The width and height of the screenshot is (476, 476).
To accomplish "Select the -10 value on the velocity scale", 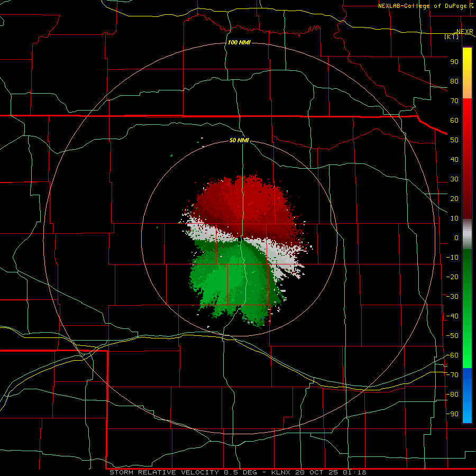I will 452,258.
